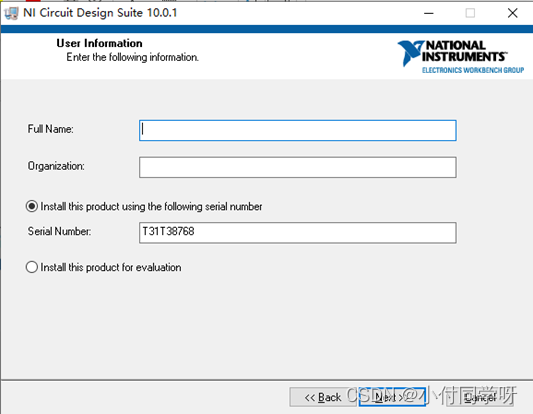
Task: Minimize the NI Circuit Design Suite window
Action: click(x=429, y=13)
